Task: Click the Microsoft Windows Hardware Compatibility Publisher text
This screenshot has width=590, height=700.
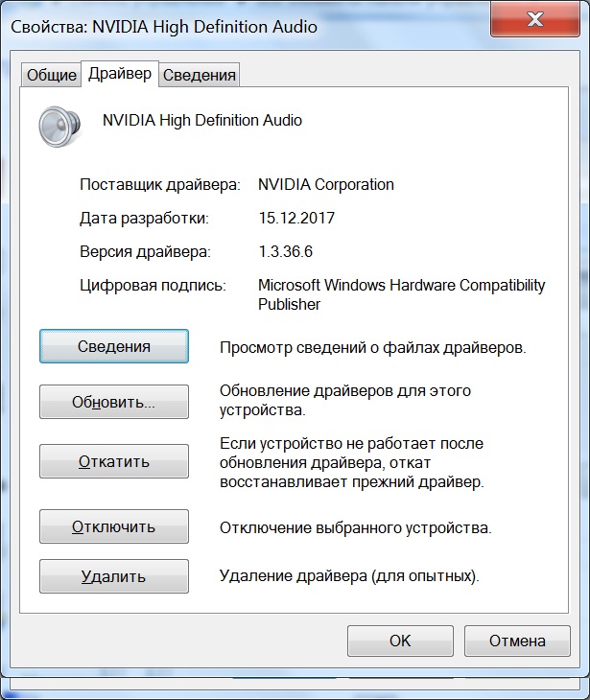Action: 401,294
